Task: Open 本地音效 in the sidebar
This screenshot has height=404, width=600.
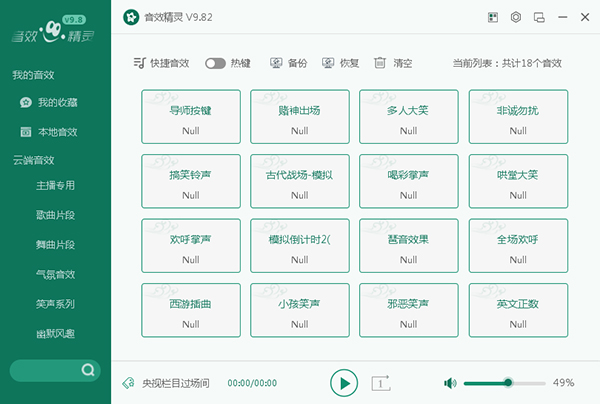Action: click(x=57, y=131)
